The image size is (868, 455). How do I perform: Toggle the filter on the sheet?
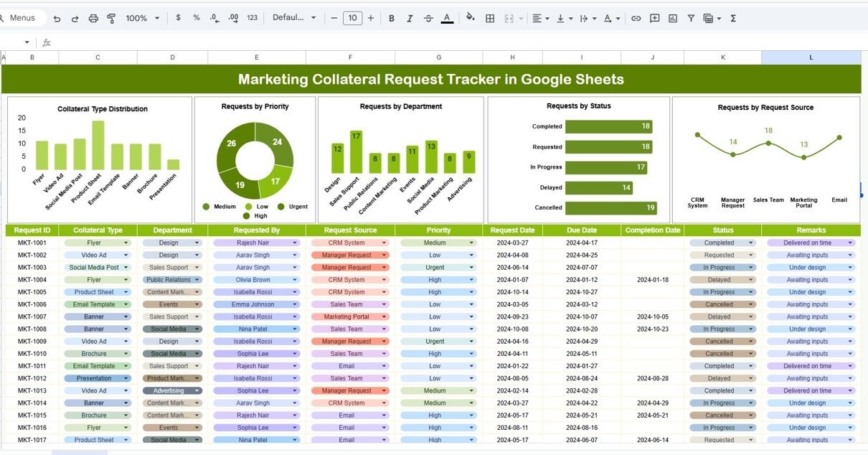click(x=691, y=19)
